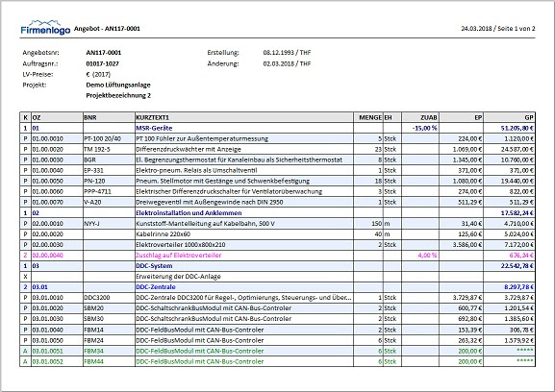Click green position number '03.01.0052'
555x392 pixels.
48,362
